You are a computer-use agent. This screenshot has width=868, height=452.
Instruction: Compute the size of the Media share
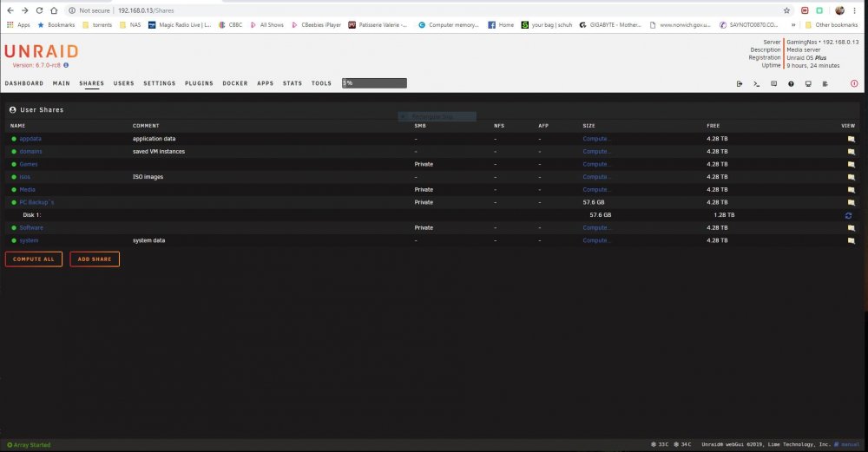click(595, 190)
